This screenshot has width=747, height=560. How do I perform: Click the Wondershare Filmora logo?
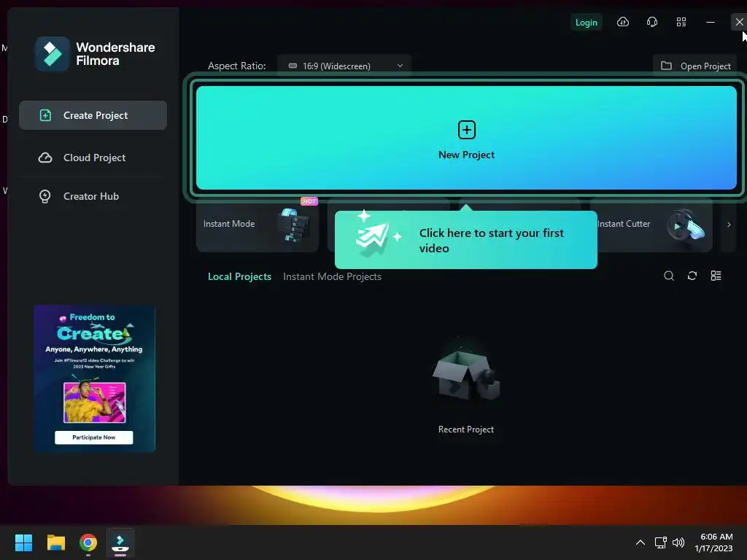click(96, 54)
